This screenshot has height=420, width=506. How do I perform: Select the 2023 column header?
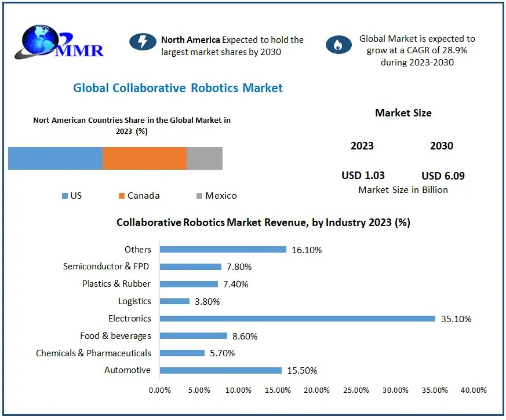(x=362, y=146)
